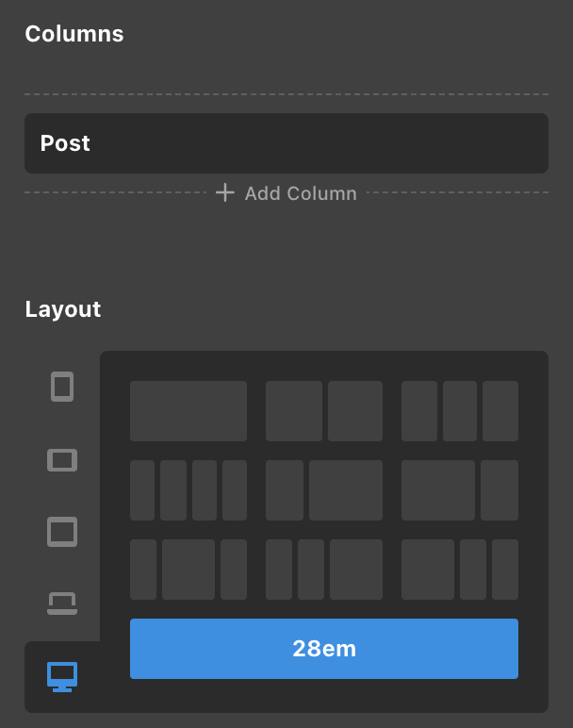The width and height of the screenshot is (573, 728).
Task: Choose the three equal columns layout
Action: pyautogui.click(x=460, y=411)
